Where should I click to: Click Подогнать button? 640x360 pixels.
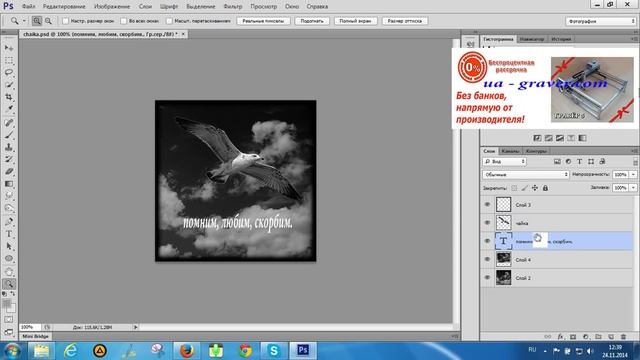coord(312,21)
